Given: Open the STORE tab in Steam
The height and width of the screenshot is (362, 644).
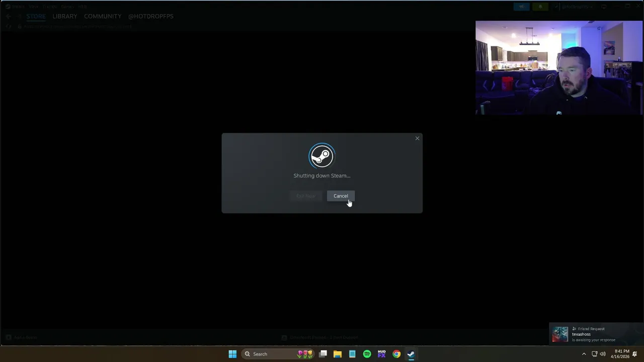Looking at the screenshot, I should pyautogui.click(x=36, y=16).
